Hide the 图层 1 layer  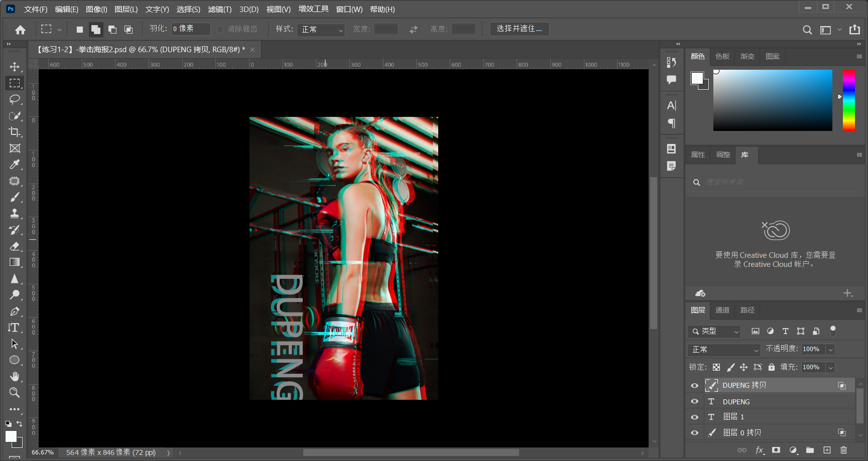click(695, 417)
